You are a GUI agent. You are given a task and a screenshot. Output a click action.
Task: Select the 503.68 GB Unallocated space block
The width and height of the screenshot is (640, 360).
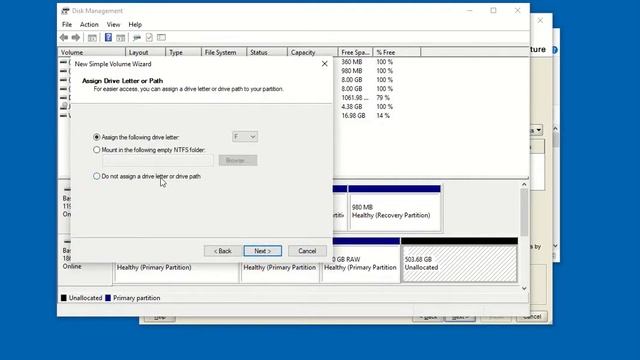click(x=459, y=260)
